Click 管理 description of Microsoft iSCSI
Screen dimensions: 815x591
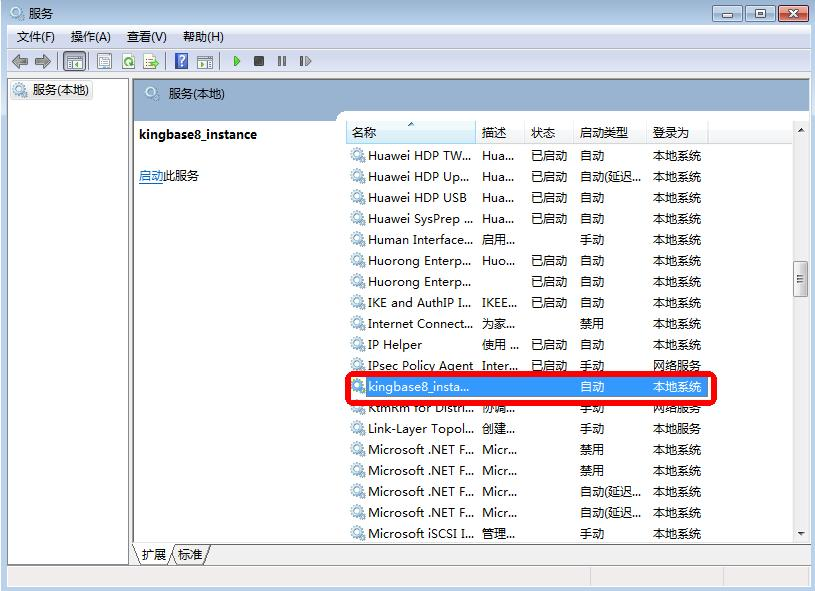498,533
